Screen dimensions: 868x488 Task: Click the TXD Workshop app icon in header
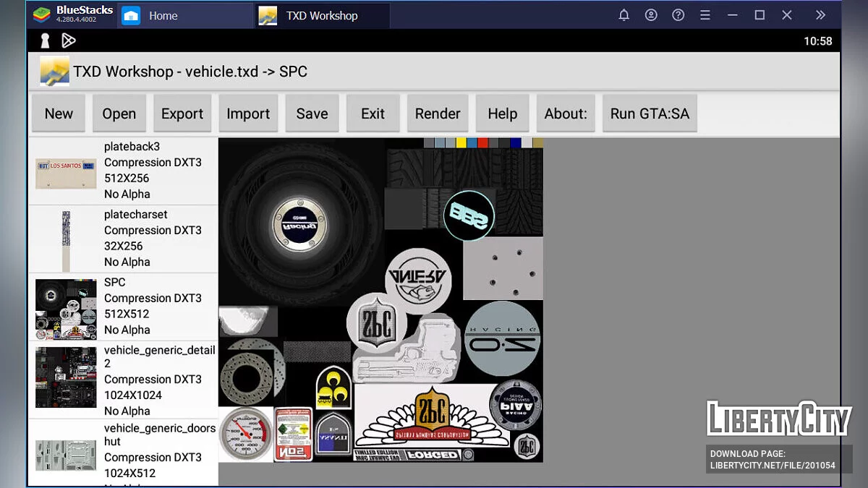(x=55, y=72)
